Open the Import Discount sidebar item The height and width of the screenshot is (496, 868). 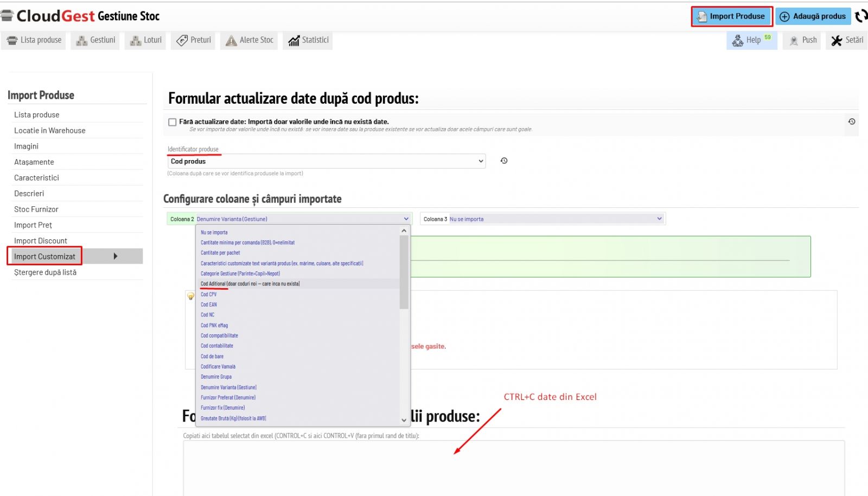[x=40, y=240]
